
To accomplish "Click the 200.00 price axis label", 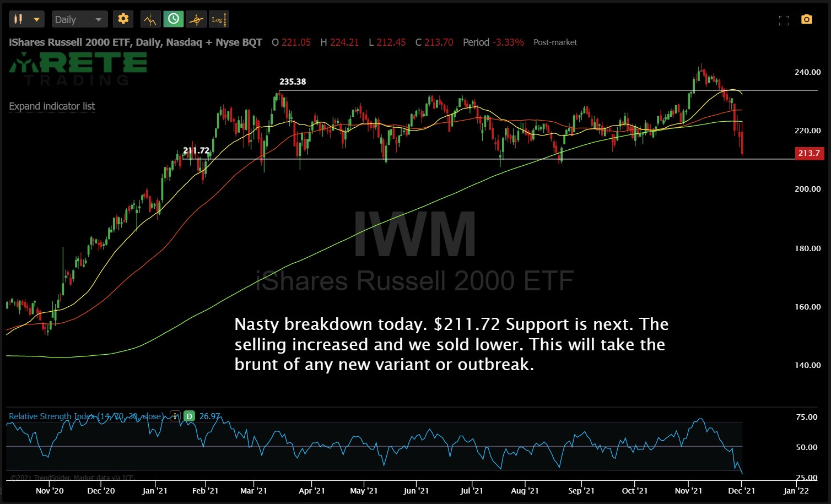I will 807,189.
